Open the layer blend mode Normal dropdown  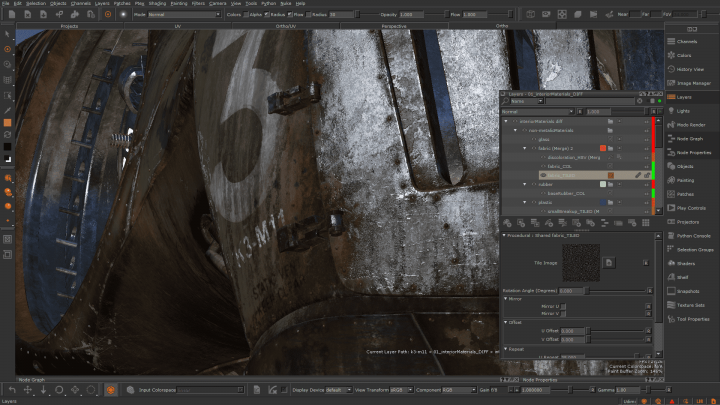pos(539,111)
